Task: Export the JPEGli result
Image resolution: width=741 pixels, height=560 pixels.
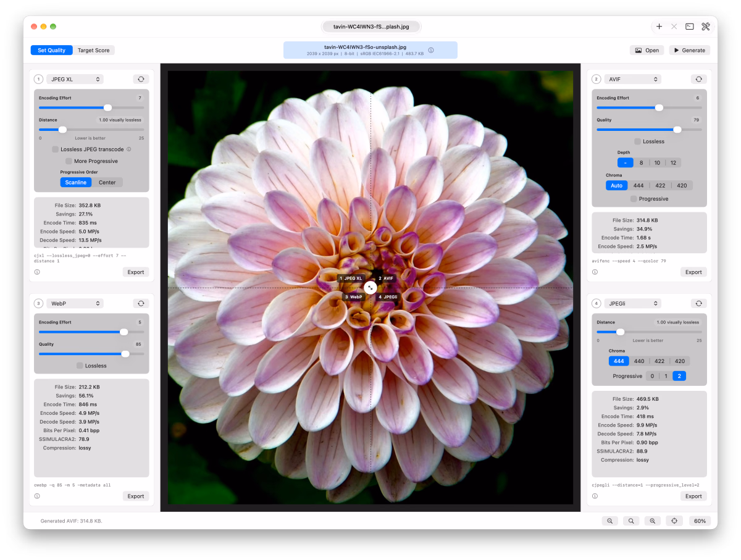Action: point(693,496)
